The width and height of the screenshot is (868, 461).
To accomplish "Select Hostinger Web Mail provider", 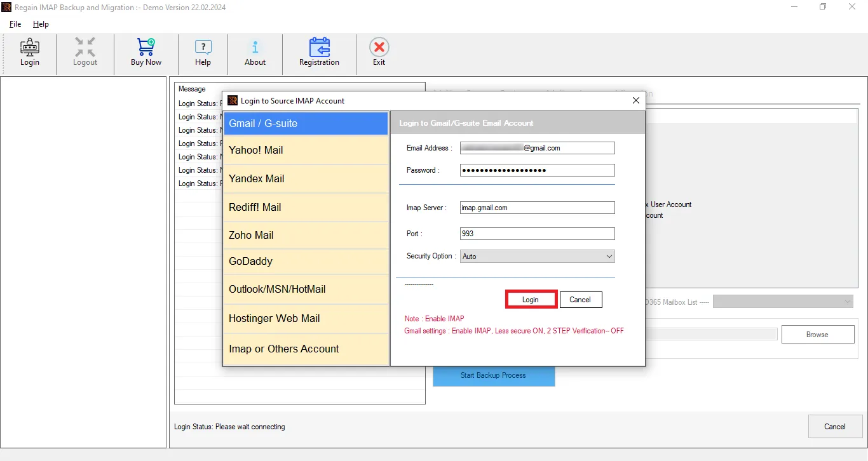I will 306,318.
